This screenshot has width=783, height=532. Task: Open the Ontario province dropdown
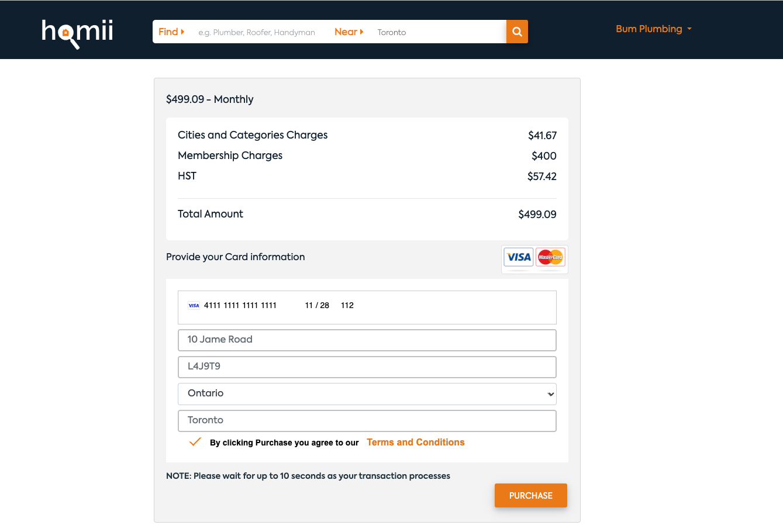coord(367,394)
